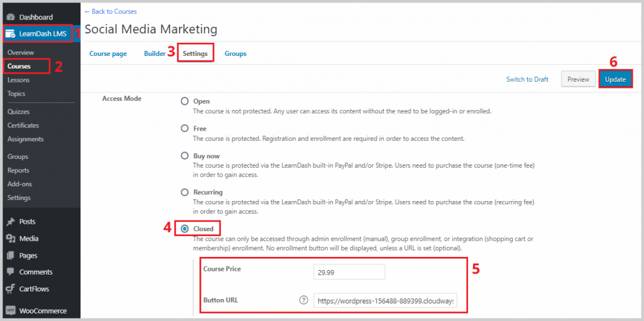The image size is (644, 321).
Task: Click the Button URL label text
Action: click(x=221, y=300)
